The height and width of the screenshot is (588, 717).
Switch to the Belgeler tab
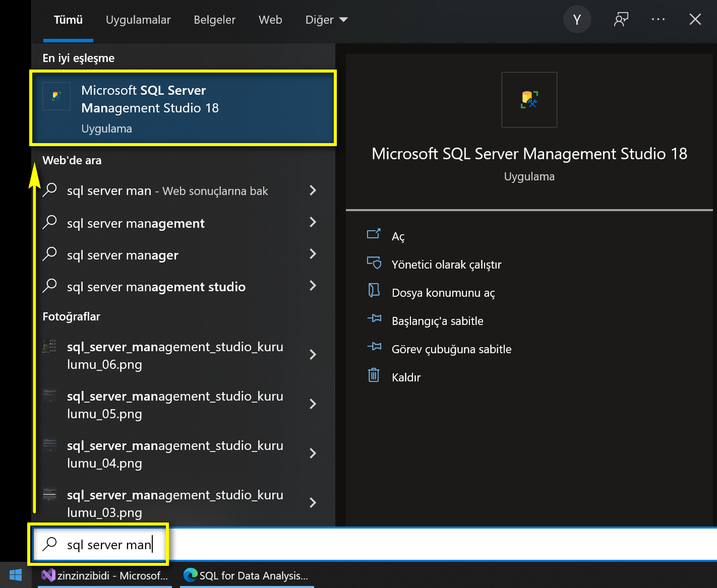coord(215,20)
